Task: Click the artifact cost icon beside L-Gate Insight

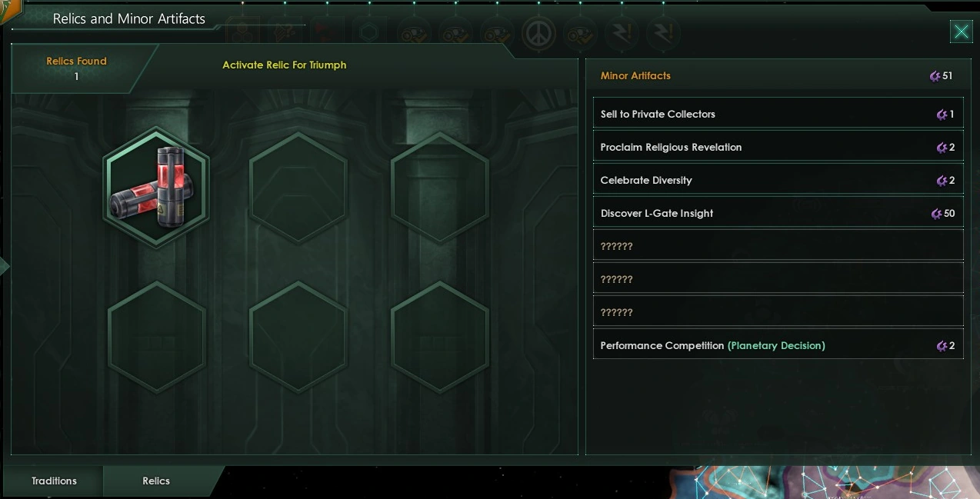Action: (936, 214)
